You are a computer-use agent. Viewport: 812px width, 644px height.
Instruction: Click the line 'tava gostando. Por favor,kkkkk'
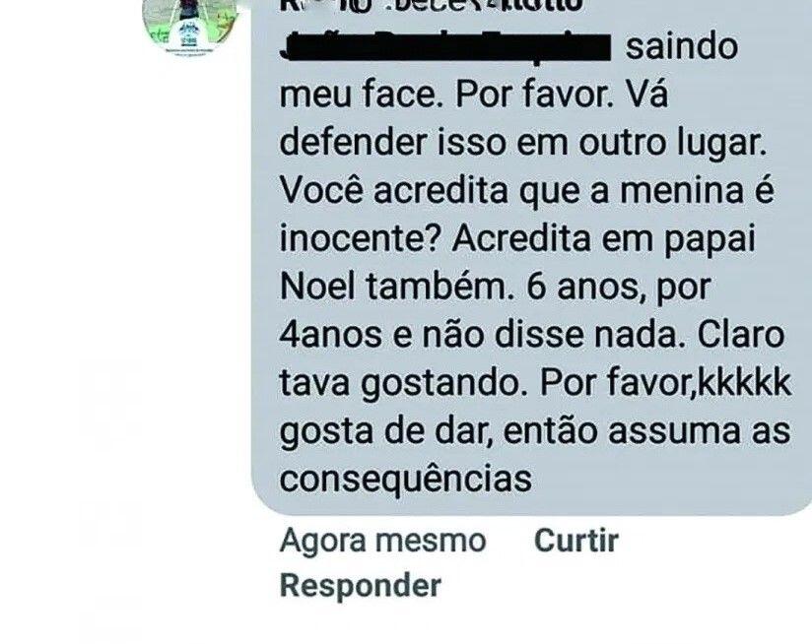coord(535,383)
